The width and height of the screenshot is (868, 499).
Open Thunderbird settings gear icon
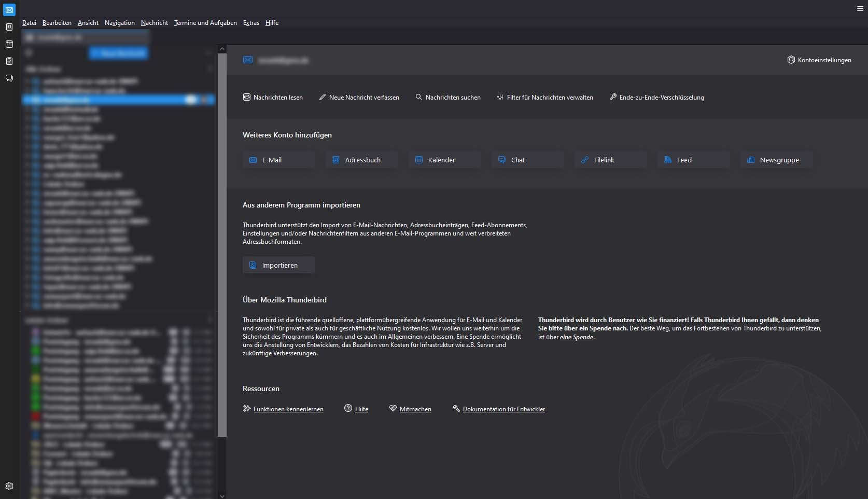[x=9, y=486]
